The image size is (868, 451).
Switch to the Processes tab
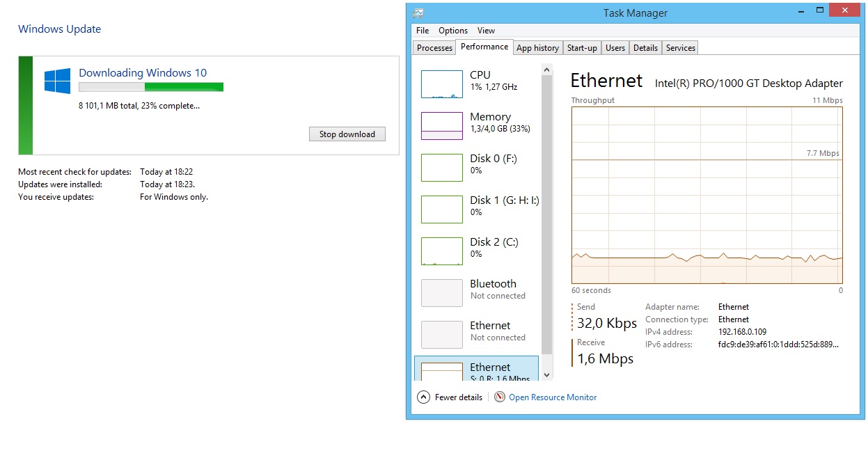point(434,48)
